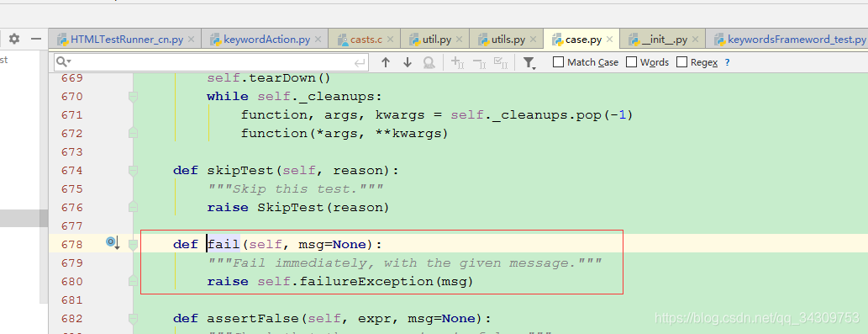Click line number 675 in gutter

(x=72, y=189)
